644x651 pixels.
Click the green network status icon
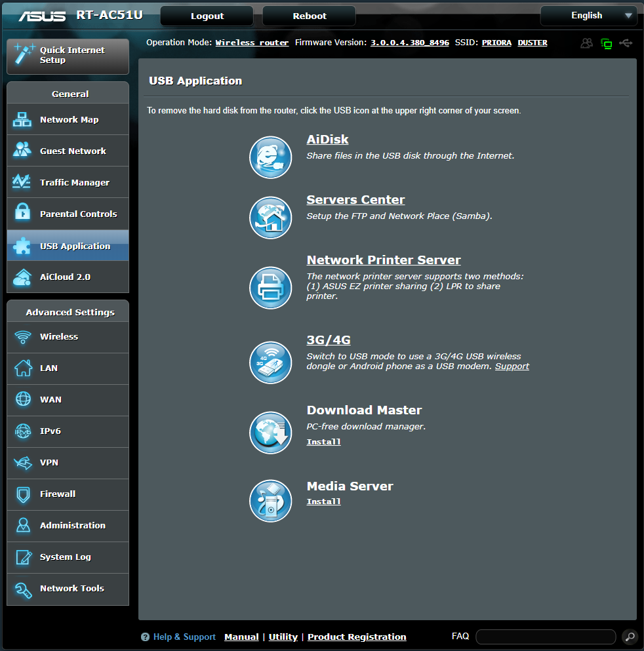606,43
